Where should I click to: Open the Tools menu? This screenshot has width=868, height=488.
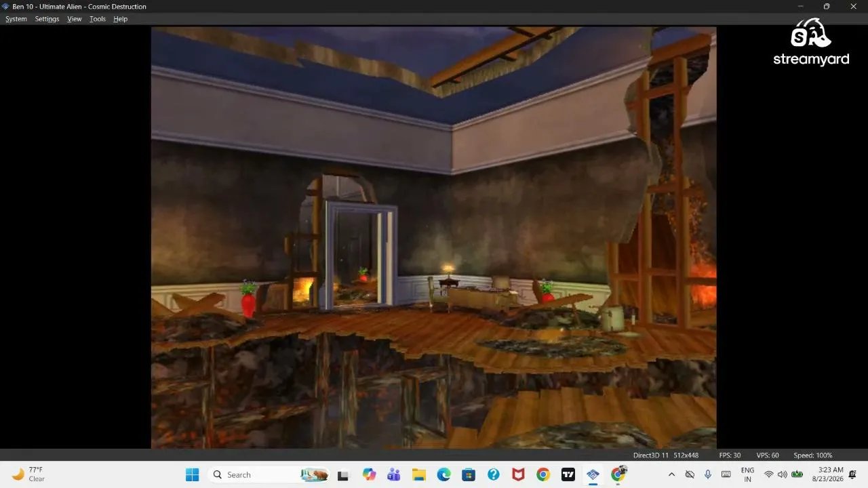[x=98, y=19]
